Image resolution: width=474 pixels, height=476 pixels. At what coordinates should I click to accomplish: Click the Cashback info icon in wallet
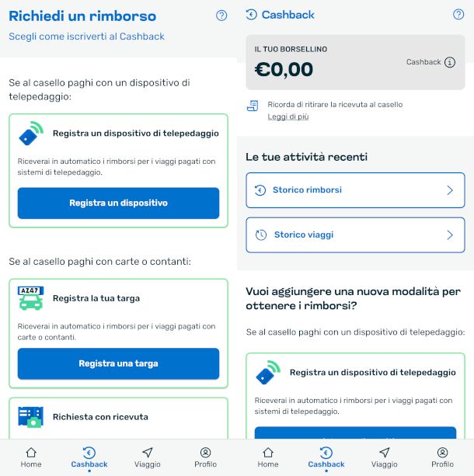450,63
